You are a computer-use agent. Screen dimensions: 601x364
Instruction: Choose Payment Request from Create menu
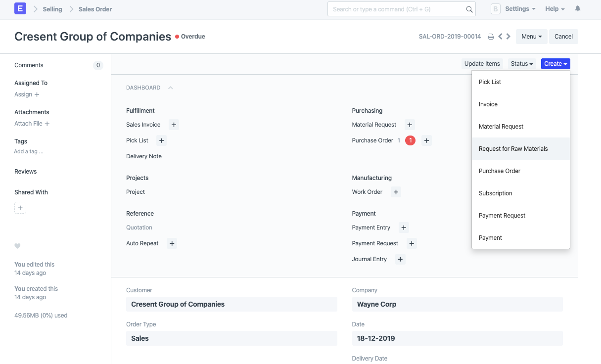(502, 216)
